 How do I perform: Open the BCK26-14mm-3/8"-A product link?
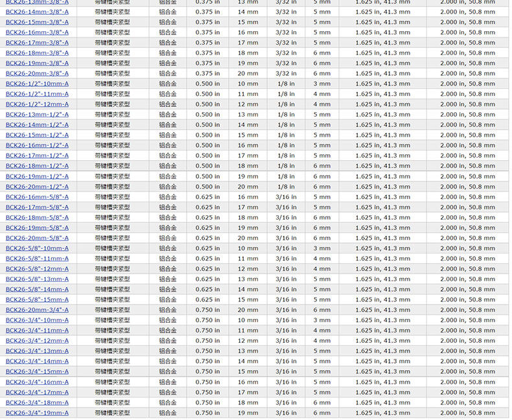point(37,12)
